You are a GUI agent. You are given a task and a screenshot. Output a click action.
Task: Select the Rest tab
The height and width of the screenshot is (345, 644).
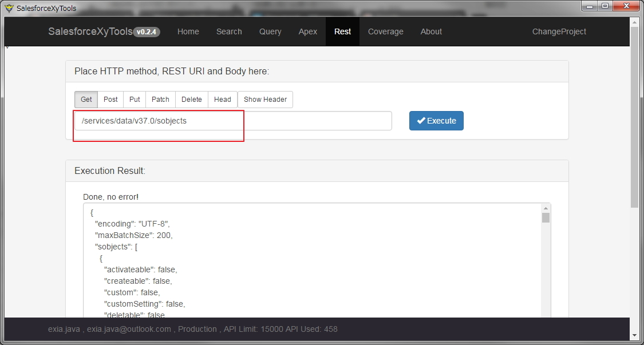[x=342, y=31]
